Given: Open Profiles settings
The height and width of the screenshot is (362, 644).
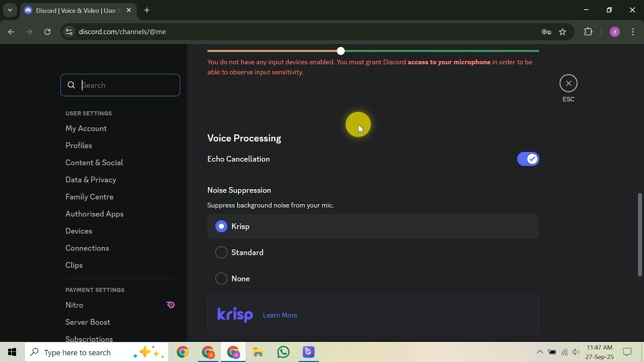Looking at the screenshot, I should coord(78,146).
